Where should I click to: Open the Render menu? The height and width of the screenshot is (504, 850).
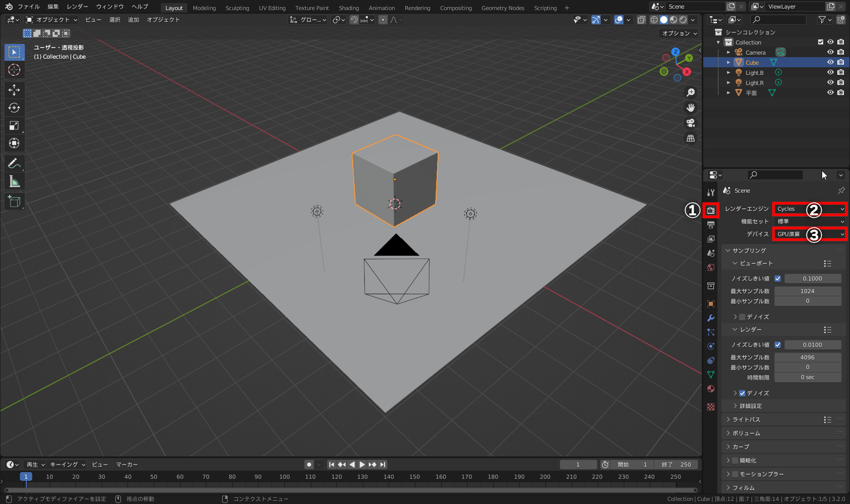click(x=77, y=7)
